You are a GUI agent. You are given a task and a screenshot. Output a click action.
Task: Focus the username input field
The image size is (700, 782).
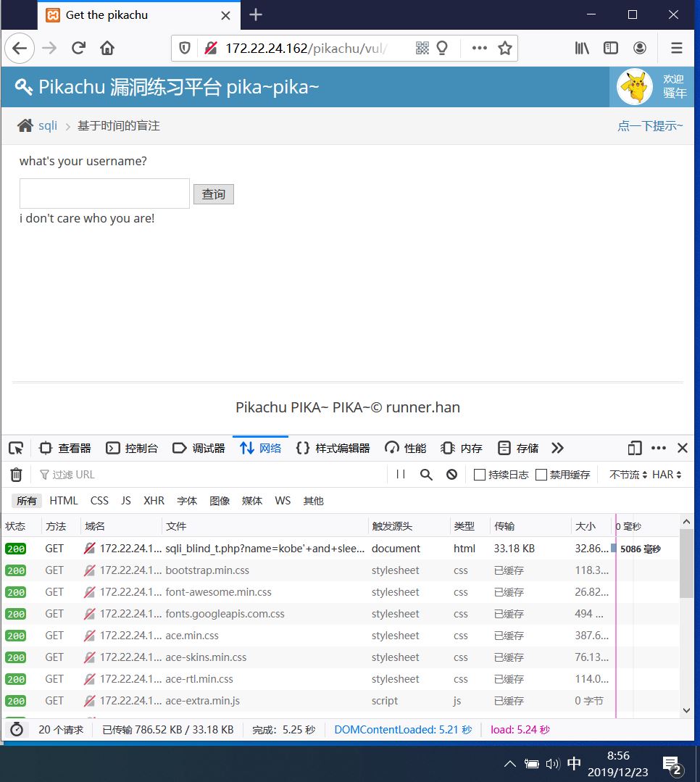104,194
